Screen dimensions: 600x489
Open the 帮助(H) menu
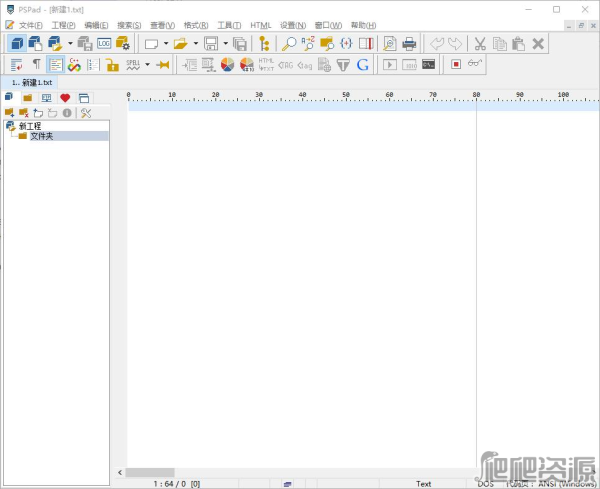point(364,25)
